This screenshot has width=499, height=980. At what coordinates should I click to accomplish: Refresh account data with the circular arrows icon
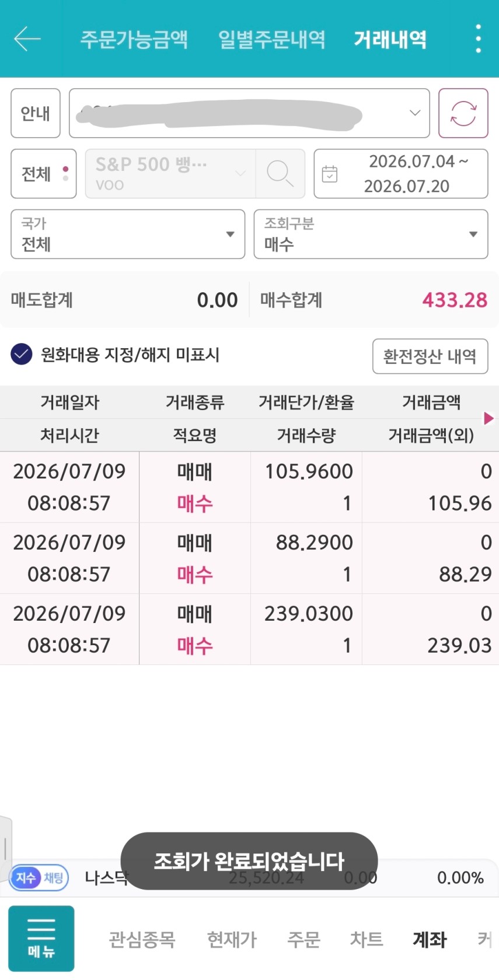(463, 113)
